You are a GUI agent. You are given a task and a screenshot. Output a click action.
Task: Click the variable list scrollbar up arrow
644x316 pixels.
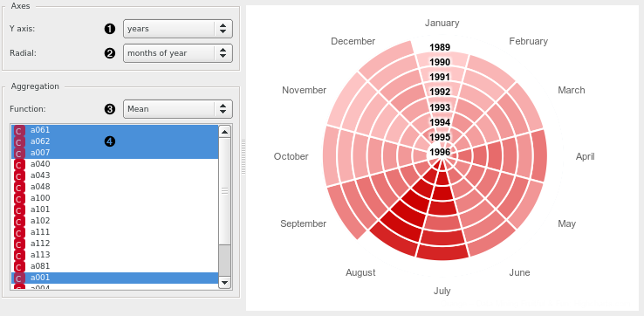coord(224,132)
